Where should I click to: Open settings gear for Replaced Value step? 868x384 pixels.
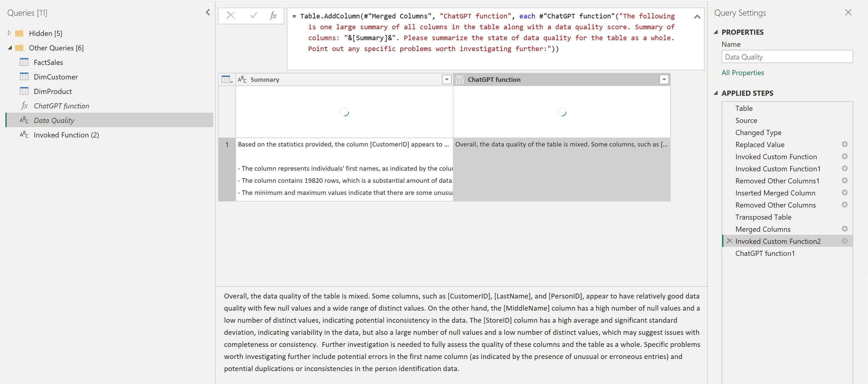click(845, 144)
